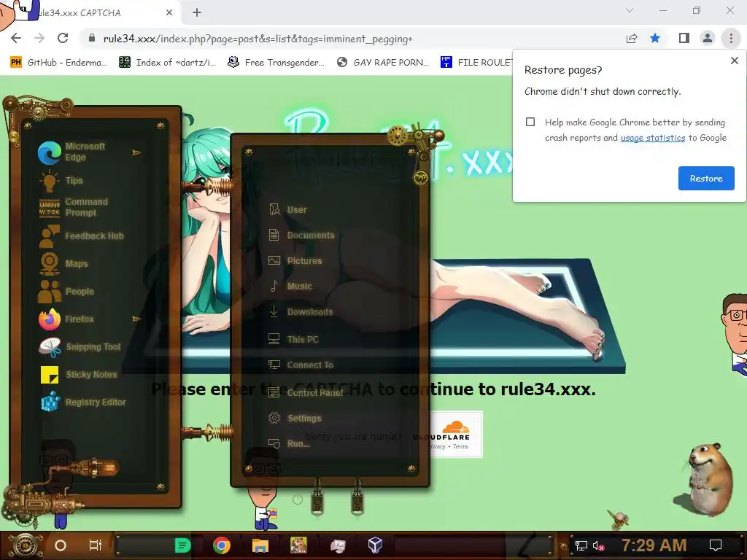Click the network tray icon

pos(581,545)
